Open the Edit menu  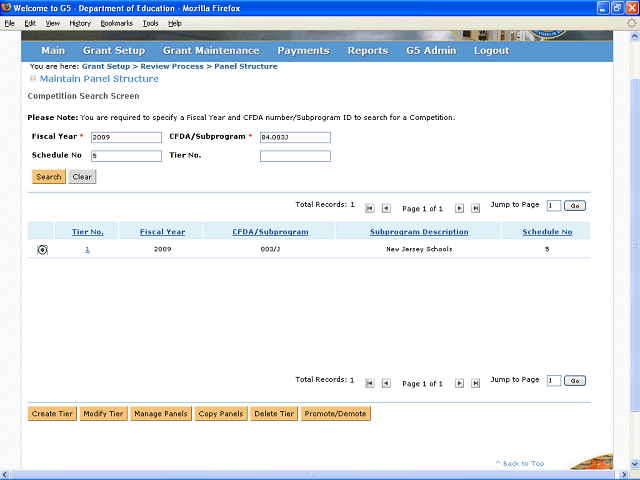point(30,23)
